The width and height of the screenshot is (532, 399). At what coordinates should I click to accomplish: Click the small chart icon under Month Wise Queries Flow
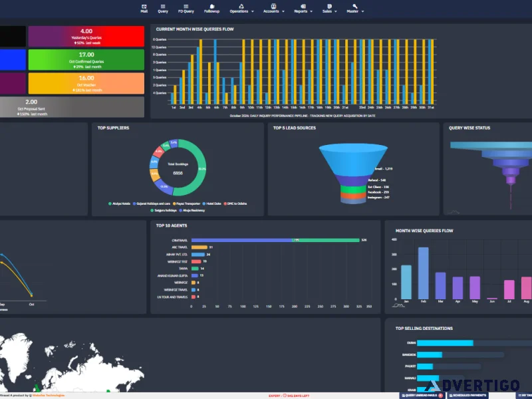click(398, 306)
